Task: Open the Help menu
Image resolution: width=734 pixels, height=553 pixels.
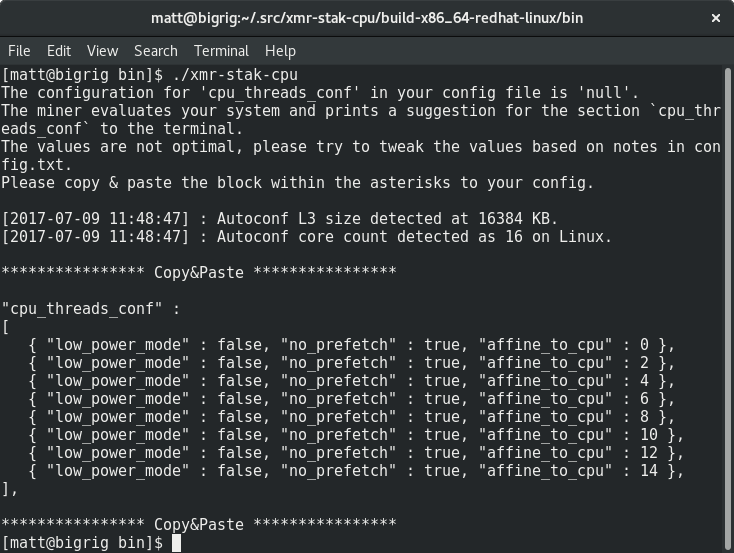Action: coord(280,51)
